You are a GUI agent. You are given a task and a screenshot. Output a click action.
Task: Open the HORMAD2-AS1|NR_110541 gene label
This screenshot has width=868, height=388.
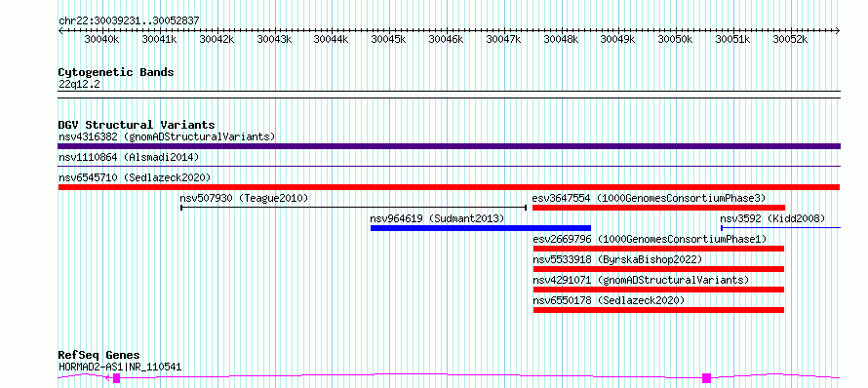[120, 367]
